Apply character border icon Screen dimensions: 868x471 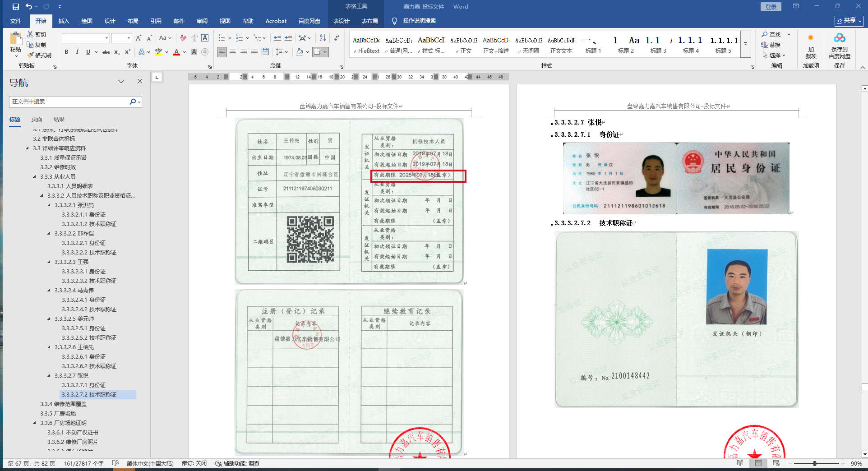[205, 38]
